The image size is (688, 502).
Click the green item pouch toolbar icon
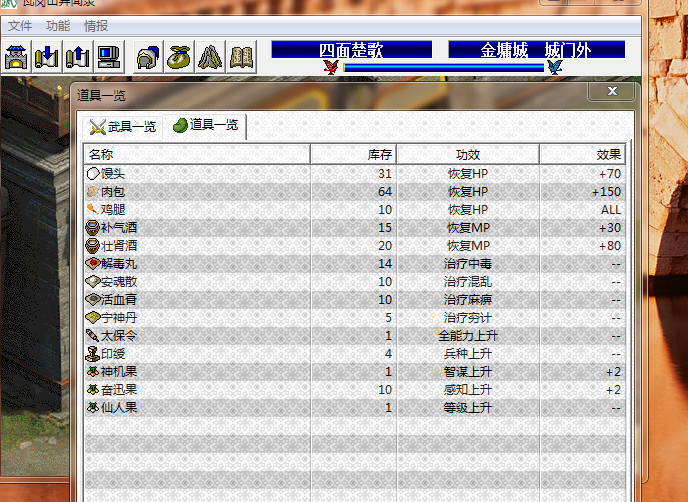[x=179, y=57]
